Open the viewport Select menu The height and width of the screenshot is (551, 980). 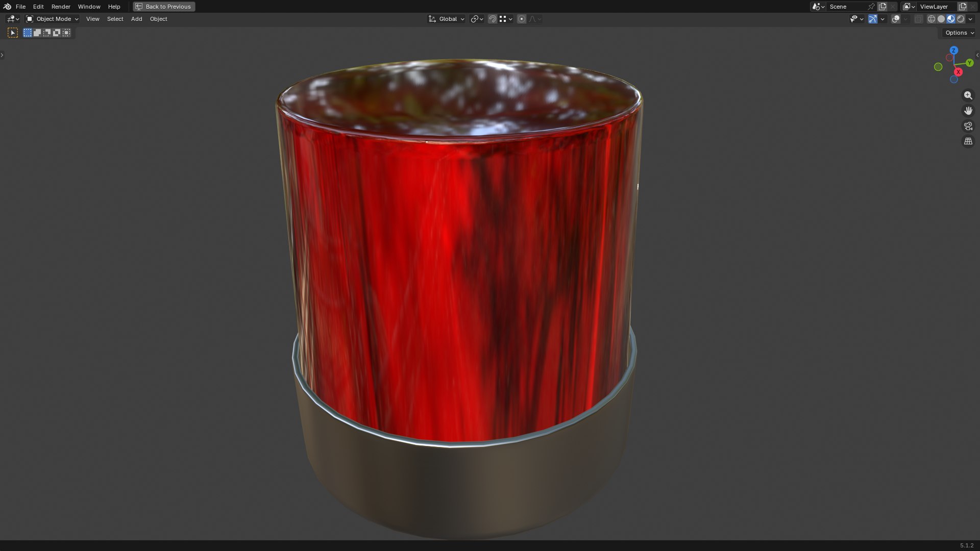coord(115,19)
